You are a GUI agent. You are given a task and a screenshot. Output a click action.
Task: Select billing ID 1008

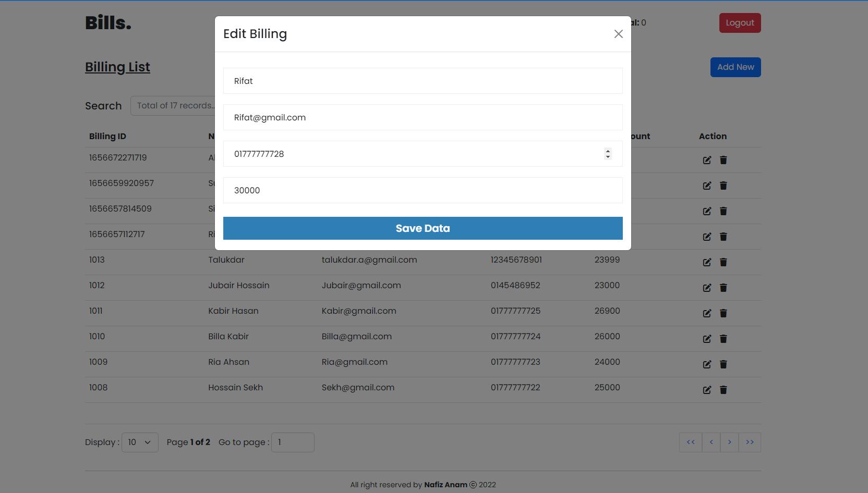click(x=98, y=387)
